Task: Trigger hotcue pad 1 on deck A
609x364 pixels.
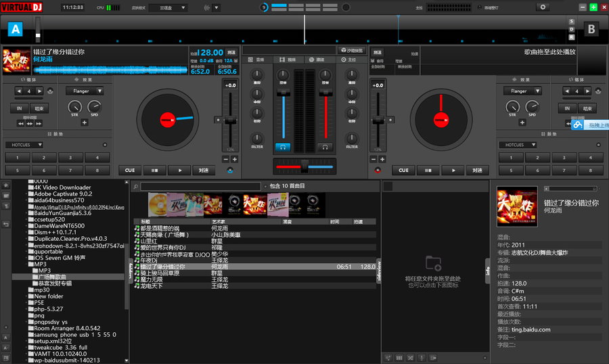Action: 18,158
